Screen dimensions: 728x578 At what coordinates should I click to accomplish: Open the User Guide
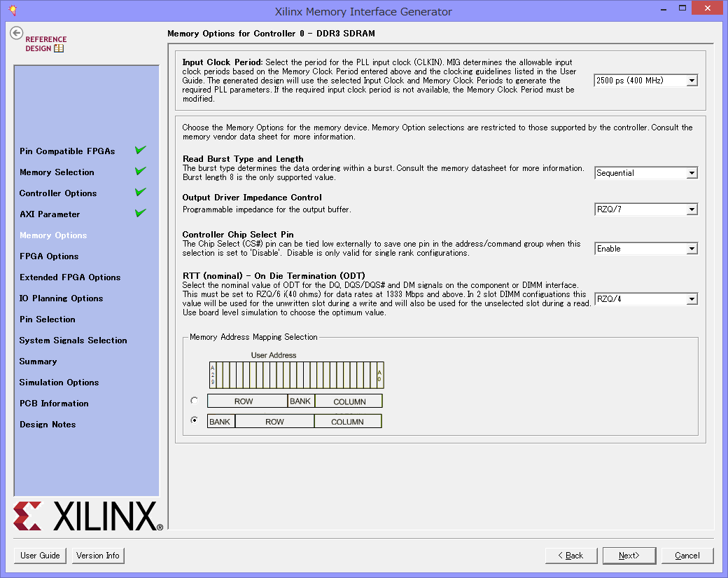tap(40, 556)
